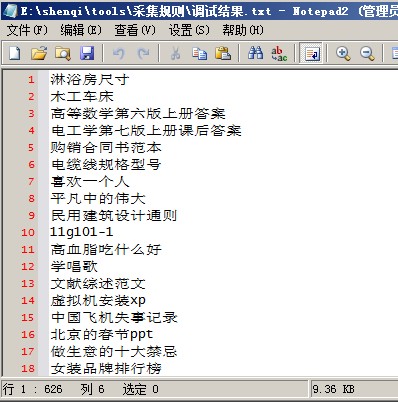Click the line text 电缆线规格型号
This screenshot has width=398, height=402.
(106, 164)
